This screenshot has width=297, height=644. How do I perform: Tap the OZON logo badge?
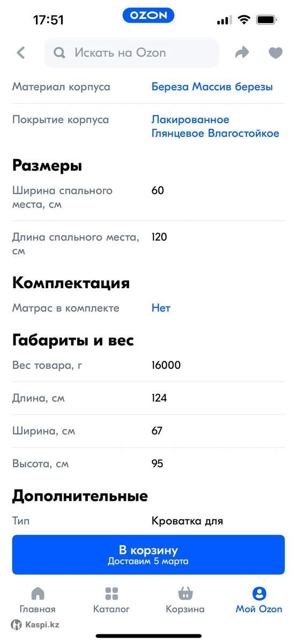(148, 16)
